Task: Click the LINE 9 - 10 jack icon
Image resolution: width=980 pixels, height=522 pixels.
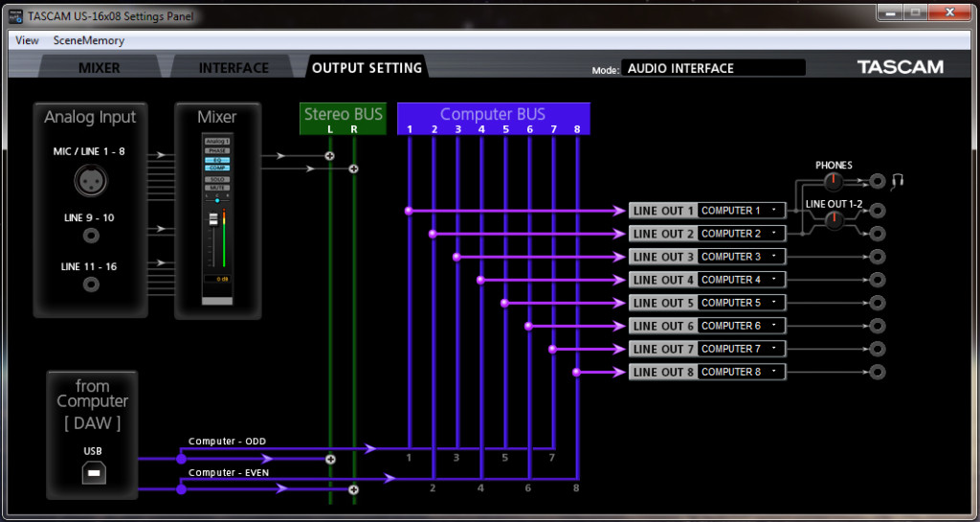Action: point(91,237)
